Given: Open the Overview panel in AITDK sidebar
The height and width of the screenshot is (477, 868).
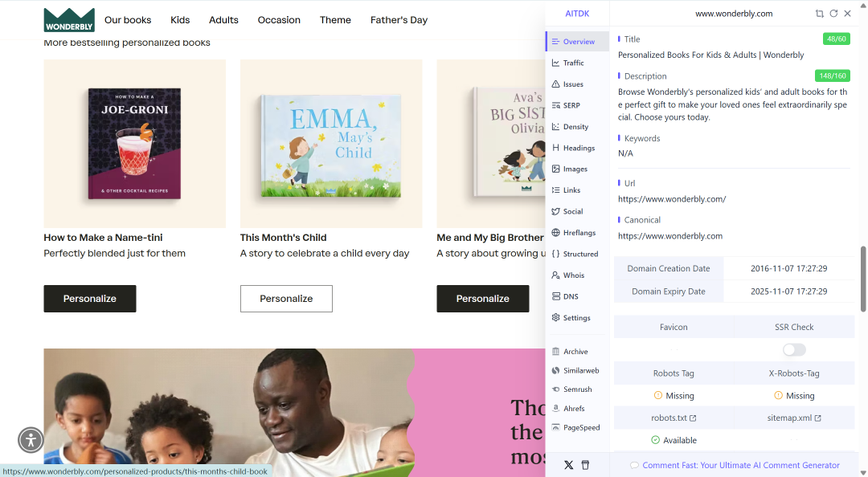Looking at the screenshot, I should 577,42.
